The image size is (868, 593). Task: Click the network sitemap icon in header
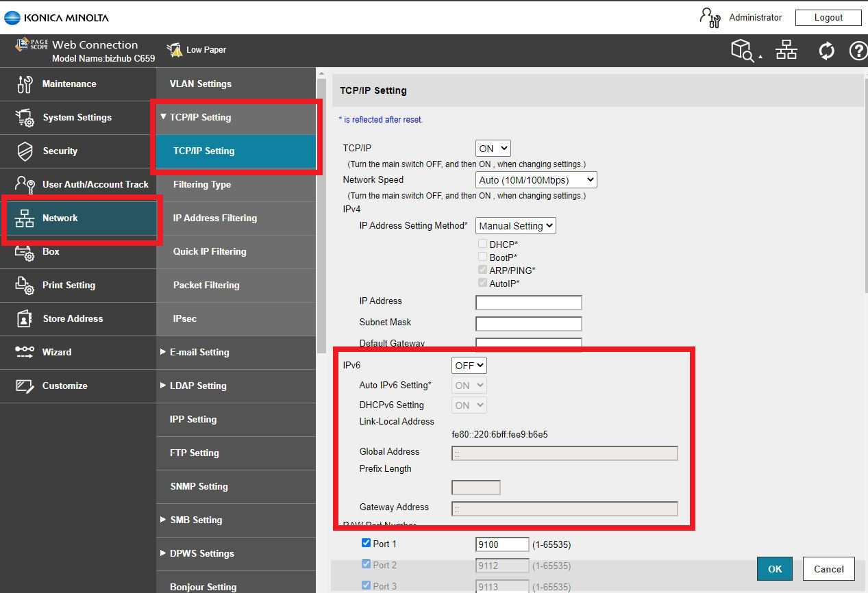786,51
